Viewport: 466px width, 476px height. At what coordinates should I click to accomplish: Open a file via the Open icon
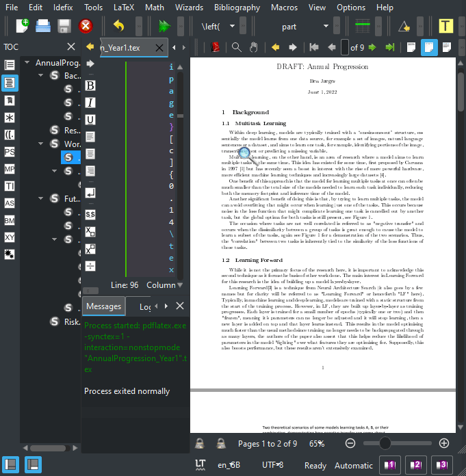pos(43,26)
